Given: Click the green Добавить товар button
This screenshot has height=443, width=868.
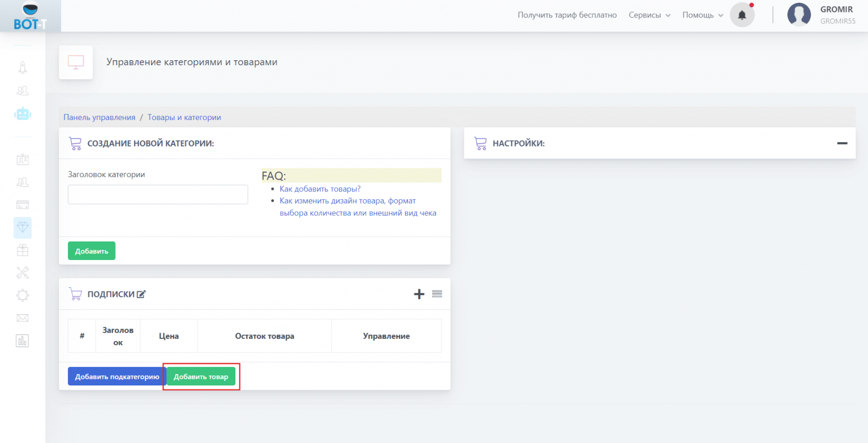Looking at the screenshot, I should [201, 377].
